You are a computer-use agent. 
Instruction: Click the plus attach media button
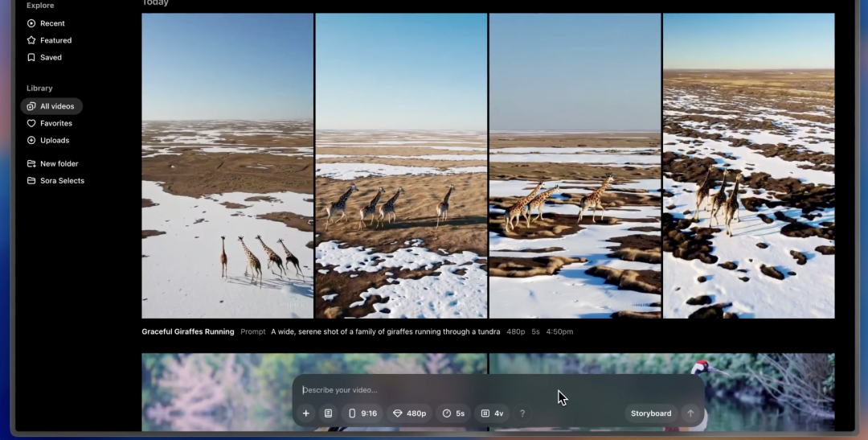(306, 413)
